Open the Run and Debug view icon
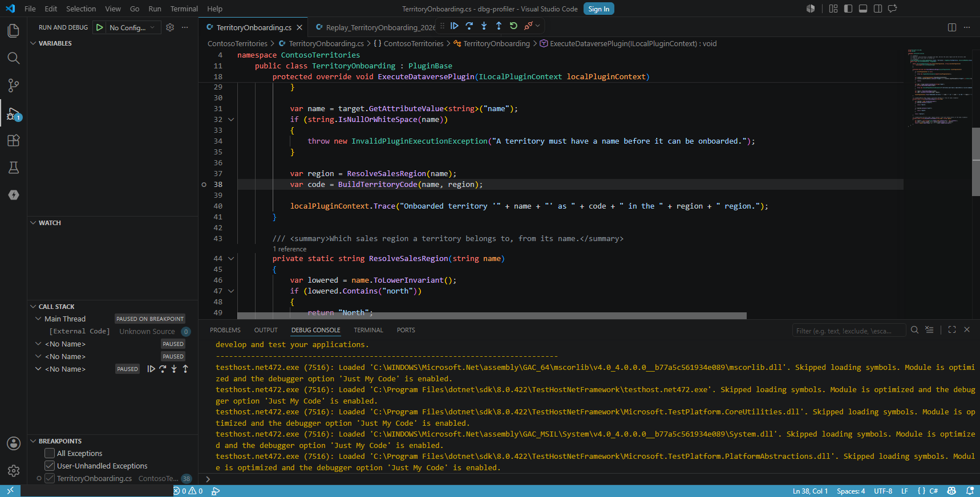This screenshot has width=980, height=497. click(x=13, y=113)
